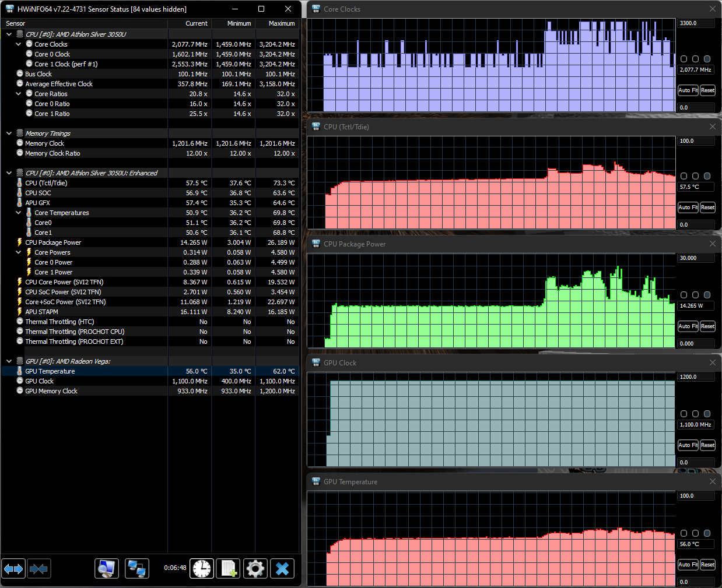Select first radio button in GPU Temperature graph

tap(684, 533)
